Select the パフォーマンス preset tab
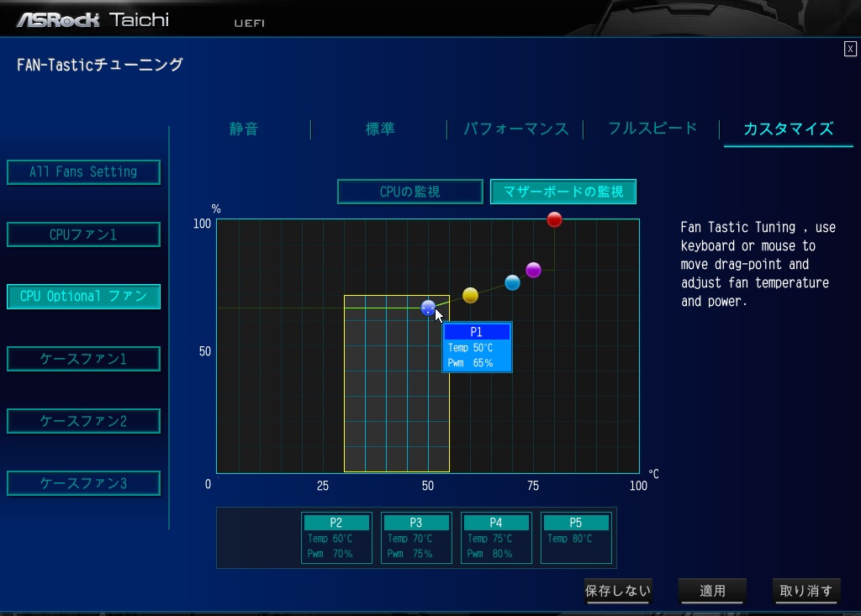This screenshot has width=861, height=616. coord(515,129)
